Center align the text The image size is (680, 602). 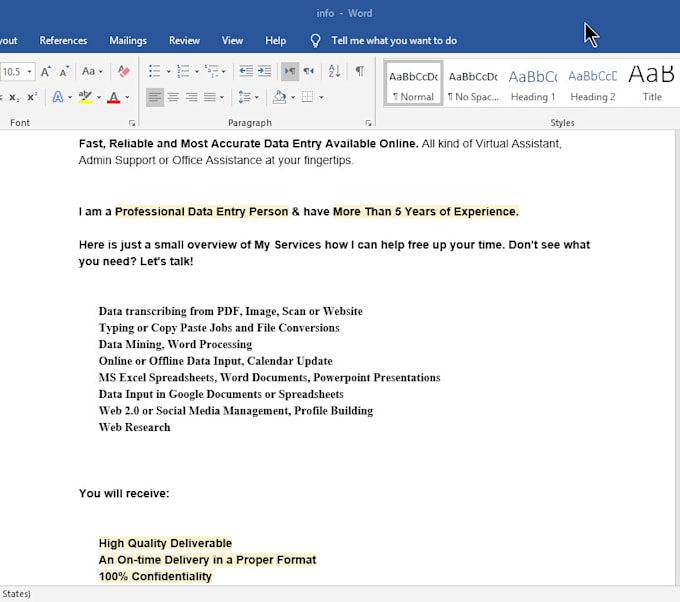[173, 97]
